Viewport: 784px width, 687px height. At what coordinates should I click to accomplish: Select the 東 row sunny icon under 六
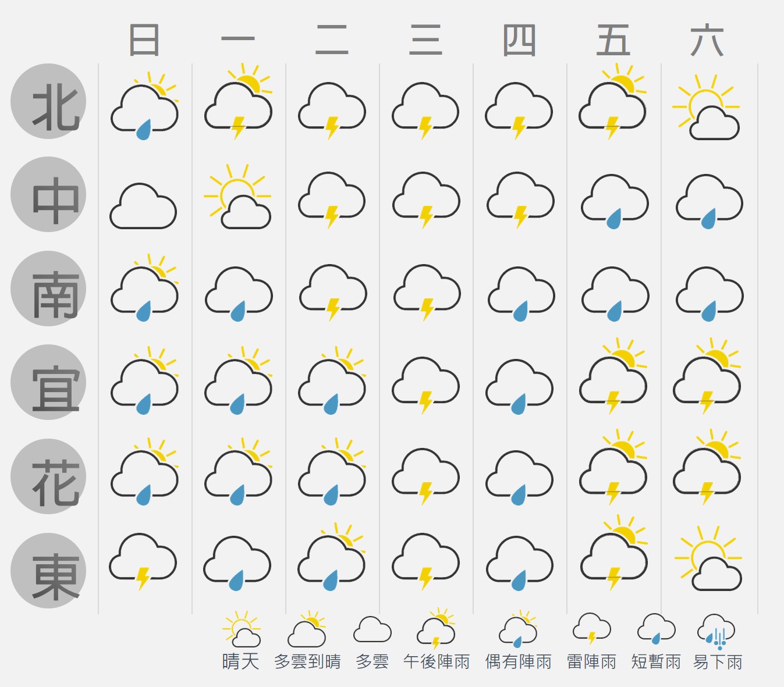point(708,558)
